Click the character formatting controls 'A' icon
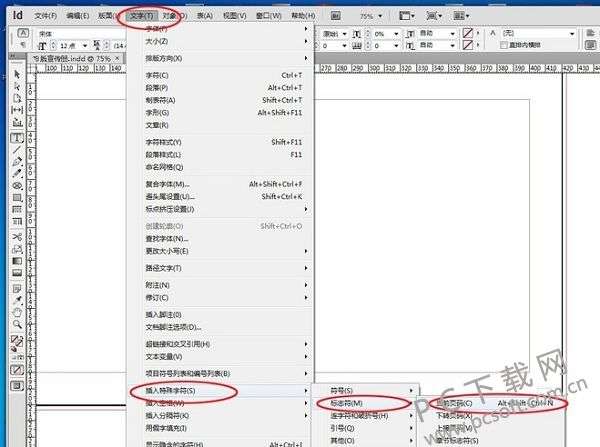The width and height of the screenshot is (600, 447). coord(23,33)
